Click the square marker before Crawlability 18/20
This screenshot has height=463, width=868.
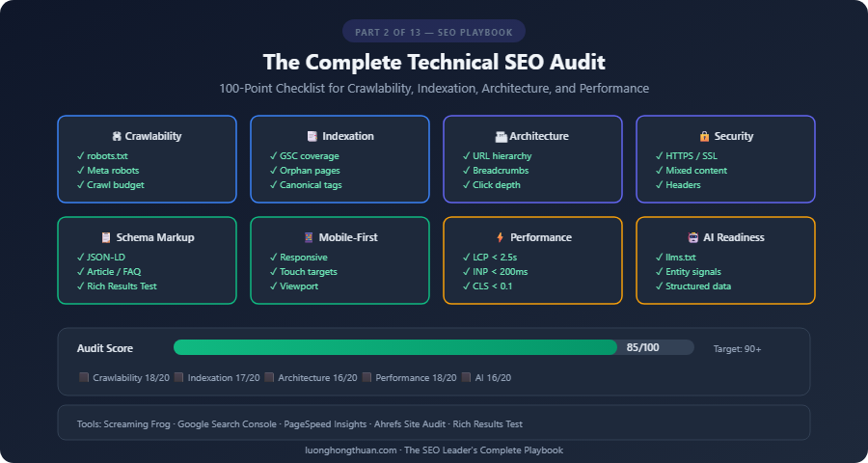[84, 377]
